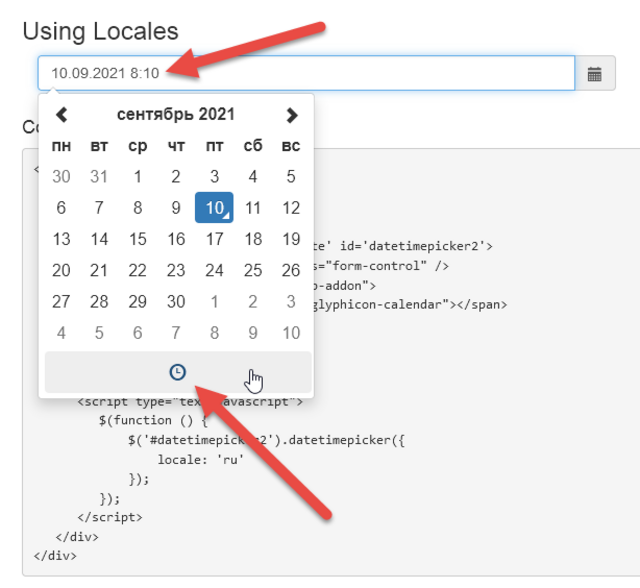Image resolution: width=640 pixels, height=588 pixels.
Task: Choose day 18
Action: 253,239
